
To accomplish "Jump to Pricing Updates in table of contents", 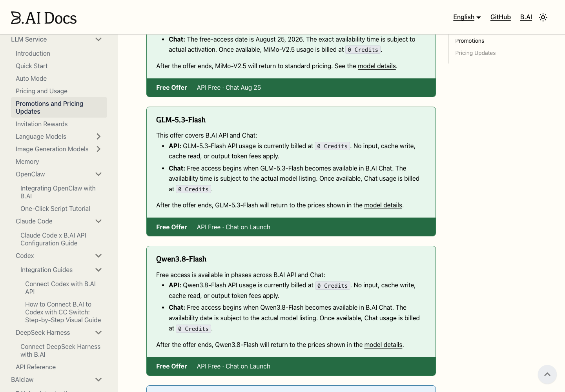I will coord(476,53).
